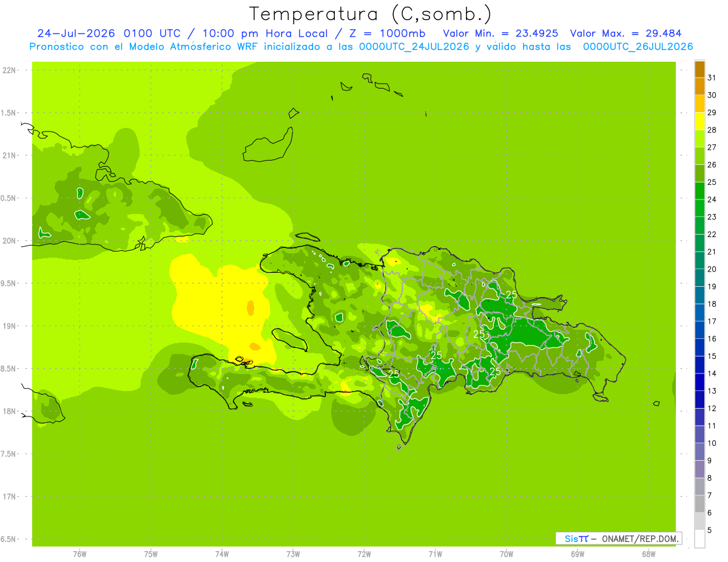Select yellow legend swatch between 28 and 29

(699, 121)
